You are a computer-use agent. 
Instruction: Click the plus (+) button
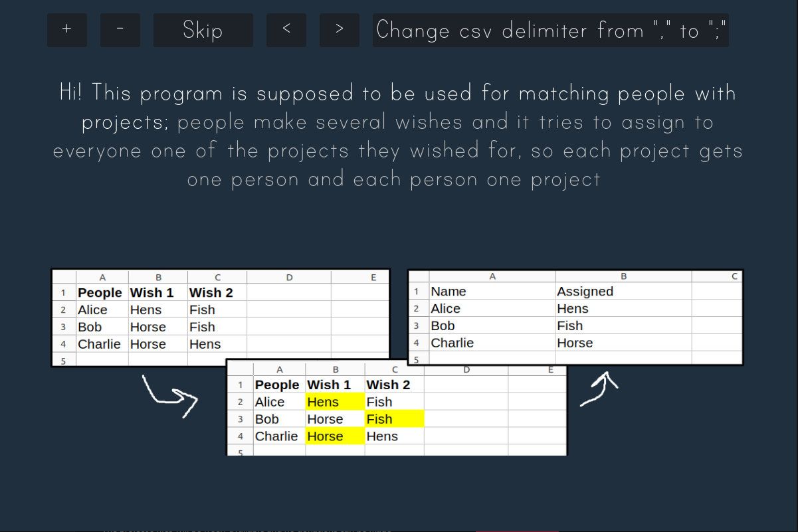(67, 30)
